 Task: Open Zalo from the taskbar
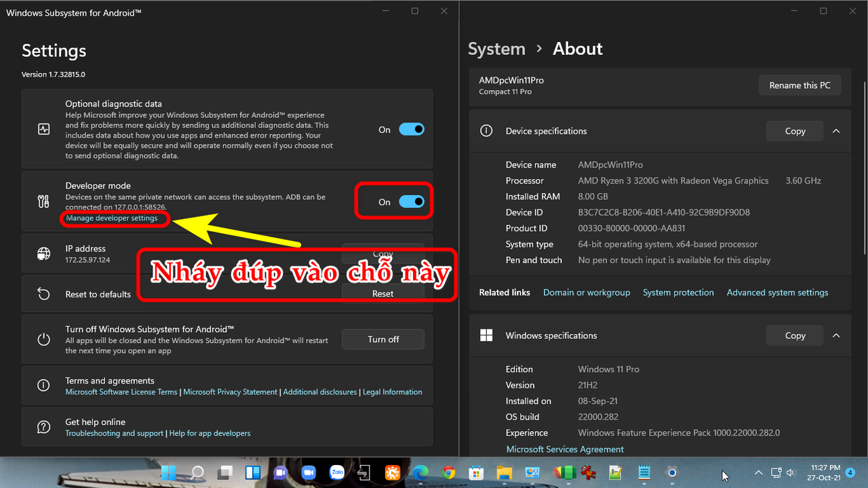coord(337,472)
